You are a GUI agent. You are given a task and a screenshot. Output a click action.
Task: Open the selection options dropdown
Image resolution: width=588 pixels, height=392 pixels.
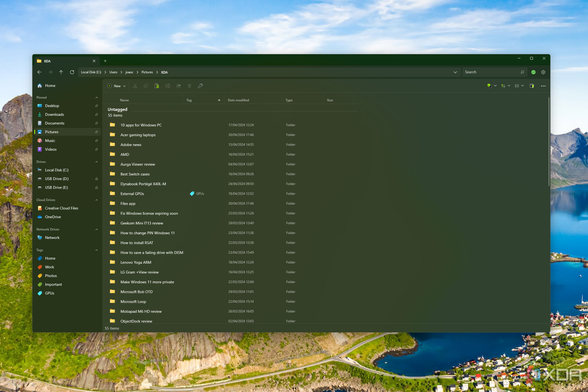492,86
